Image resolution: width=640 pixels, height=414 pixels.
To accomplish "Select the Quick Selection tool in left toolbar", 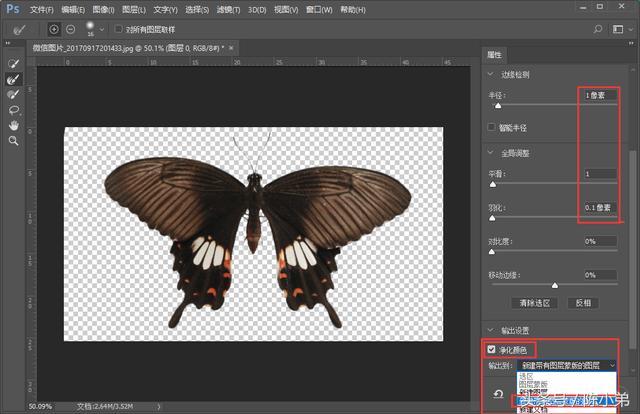I will [x=13, y=64].
